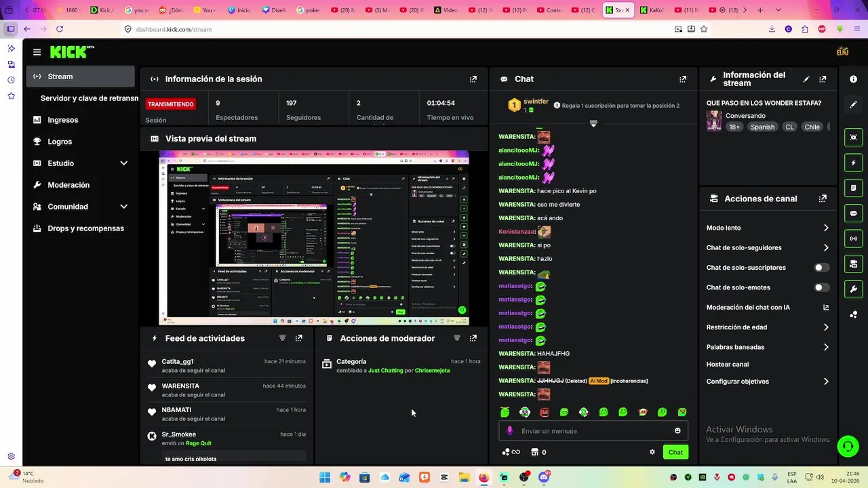This screenshot has width=868, height=488.
Task: Click the Just Chatting category link
Action: (x=385, y=371)
